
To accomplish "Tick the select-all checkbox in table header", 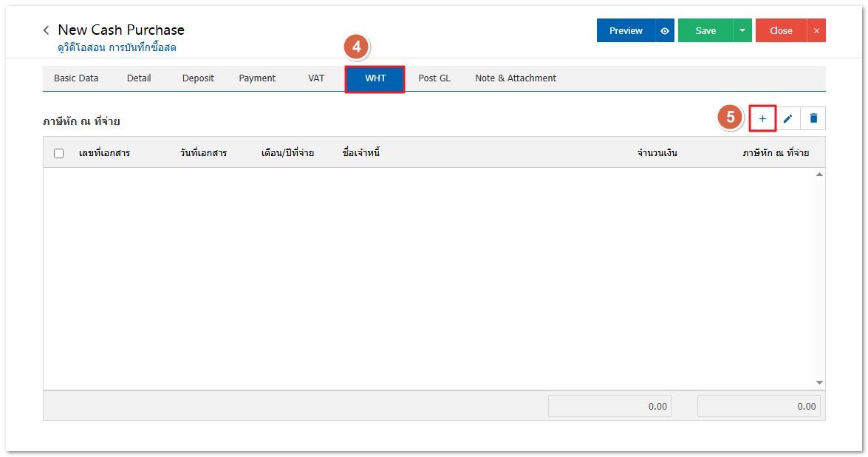I will coord(59,153).
